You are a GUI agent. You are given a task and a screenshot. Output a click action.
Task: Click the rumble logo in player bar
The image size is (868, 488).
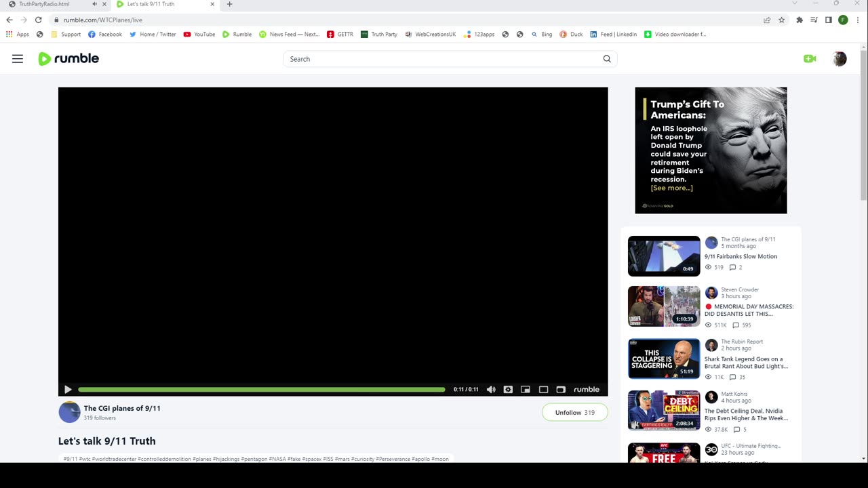587,390
